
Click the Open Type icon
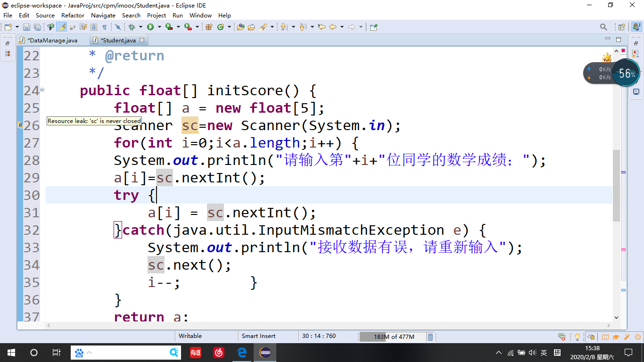point(240,27)
